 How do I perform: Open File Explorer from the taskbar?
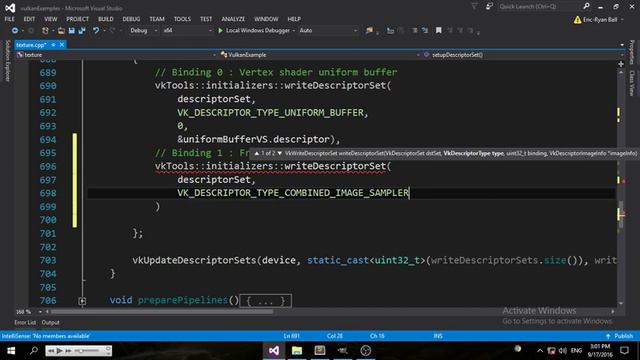297,351
